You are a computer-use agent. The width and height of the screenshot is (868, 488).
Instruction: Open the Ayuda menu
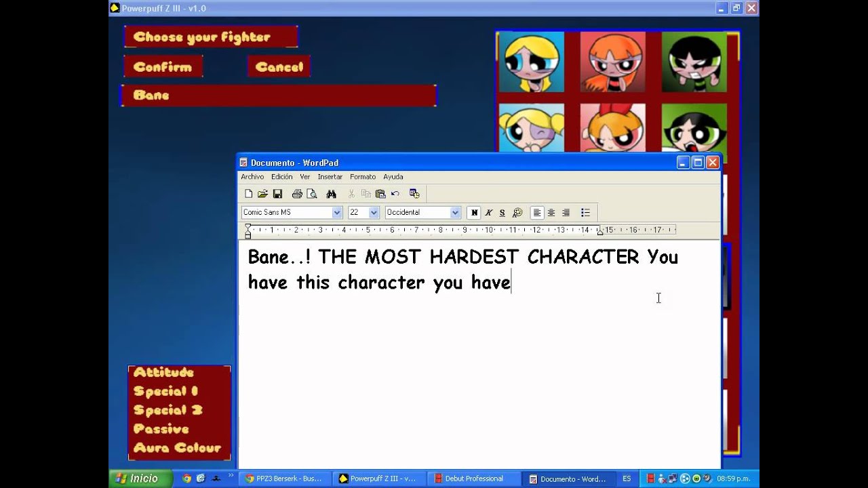coord(393,177)
